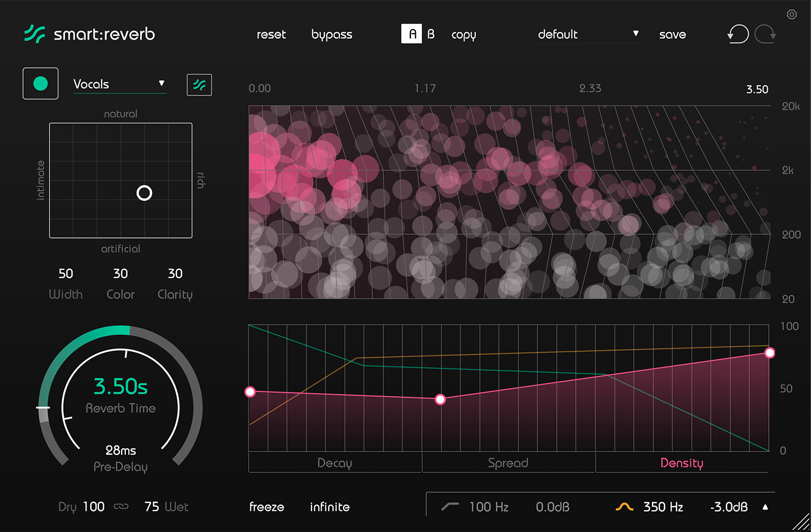
Task: Switch to the Spread tab
Action: tap(508, 463)
